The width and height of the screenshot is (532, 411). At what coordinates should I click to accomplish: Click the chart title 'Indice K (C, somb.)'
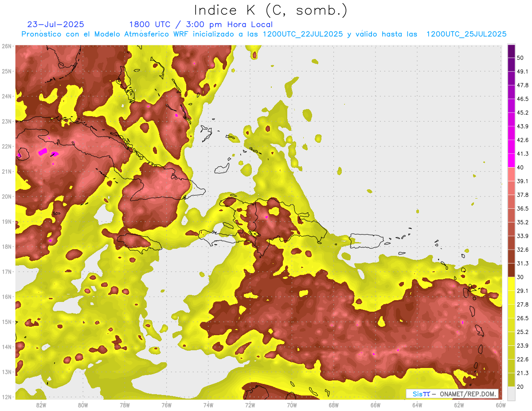coord(270,10)
